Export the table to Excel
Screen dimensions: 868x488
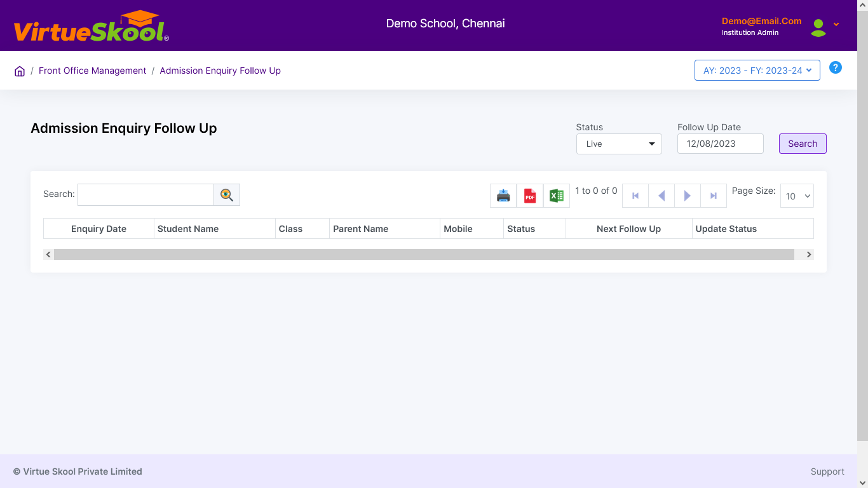click(x=557, y=196)
